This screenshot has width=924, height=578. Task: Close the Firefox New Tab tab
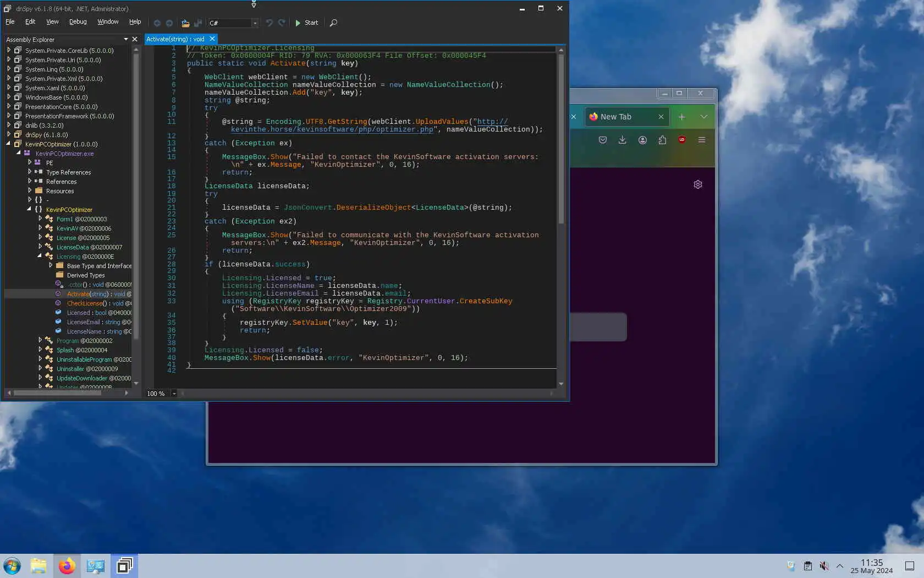pos(661,117)
